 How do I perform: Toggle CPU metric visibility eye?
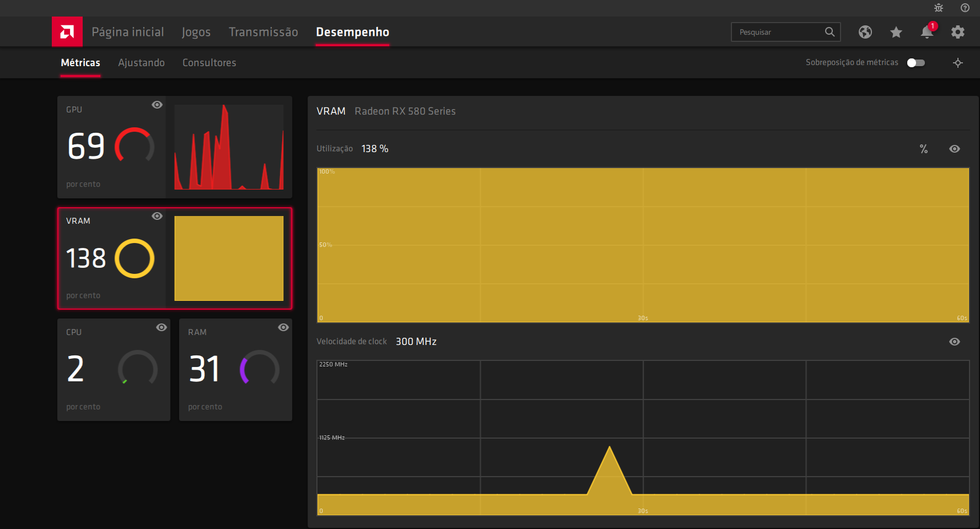[161, 327]
